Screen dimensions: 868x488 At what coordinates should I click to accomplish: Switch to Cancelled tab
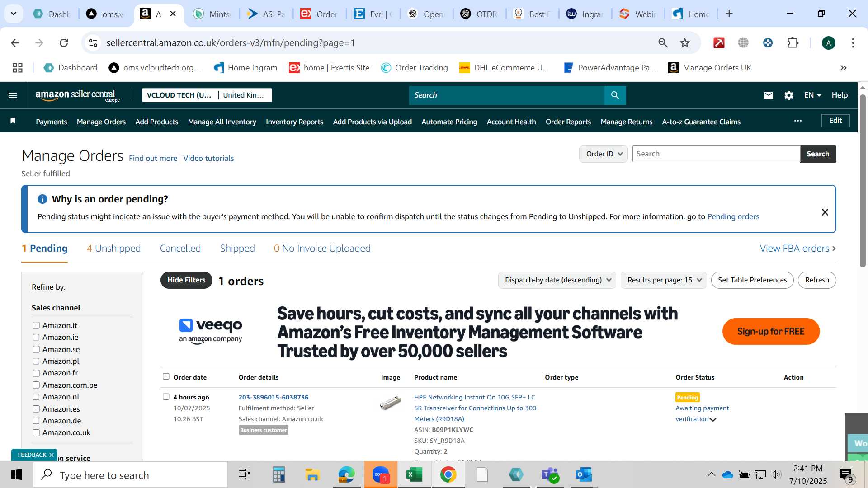click(x=180, y=249)
